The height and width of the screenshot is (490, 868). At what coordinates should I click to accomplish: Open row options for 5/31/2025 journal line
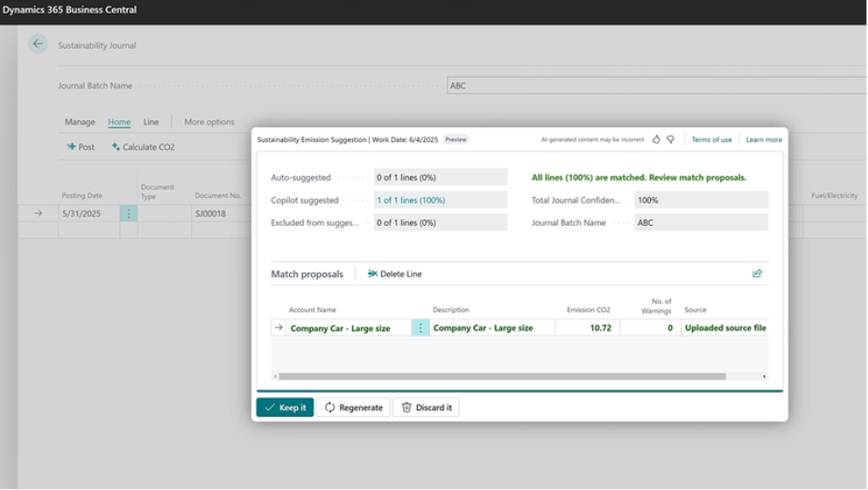point(129,213)
